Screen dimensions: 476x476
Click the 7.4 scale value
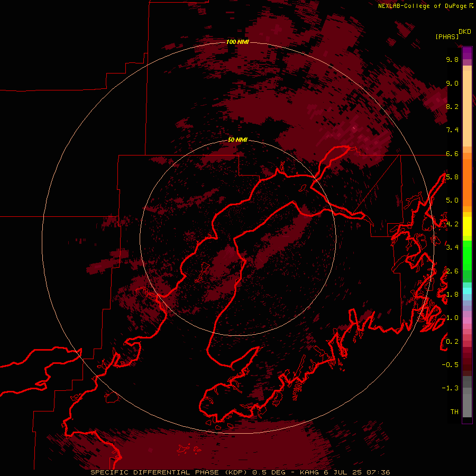[x=452, y=130]
